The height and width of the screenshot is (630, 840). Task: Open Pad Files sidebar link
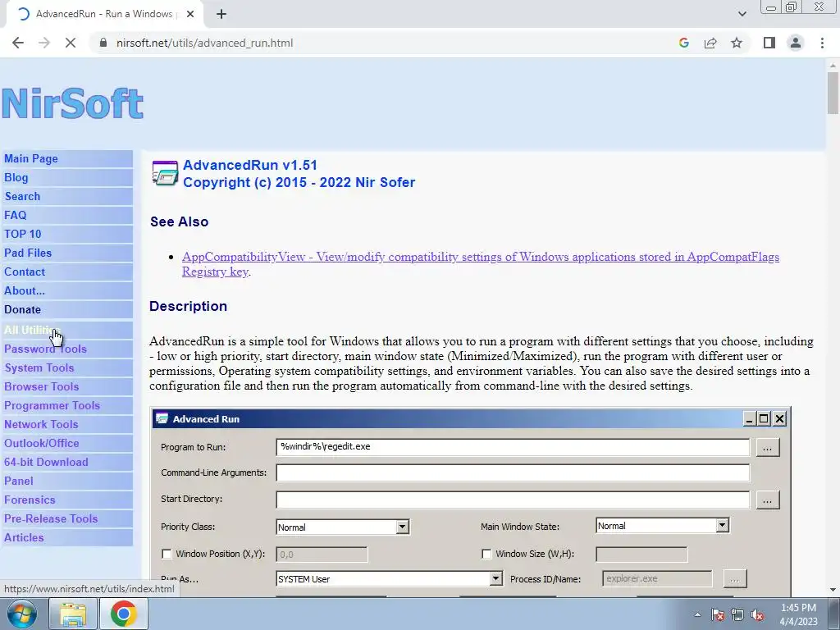(x=28, y=253)
